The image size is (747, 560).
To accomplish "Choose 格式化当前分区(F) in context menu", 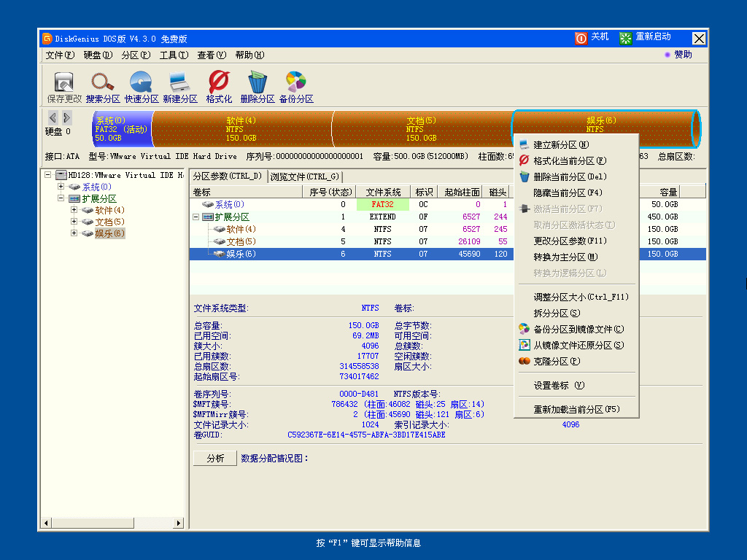I will [576, 161].
